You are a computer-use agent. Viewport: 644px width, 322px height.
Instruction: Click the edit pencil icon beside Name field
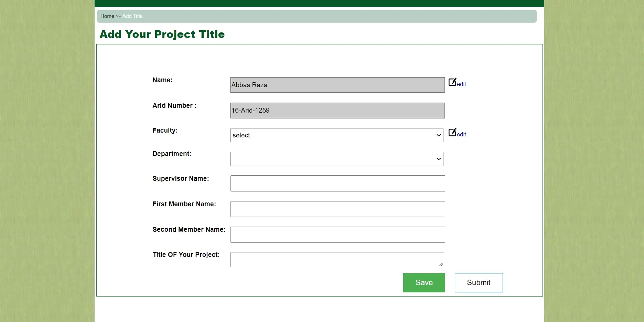pos(452,82)
